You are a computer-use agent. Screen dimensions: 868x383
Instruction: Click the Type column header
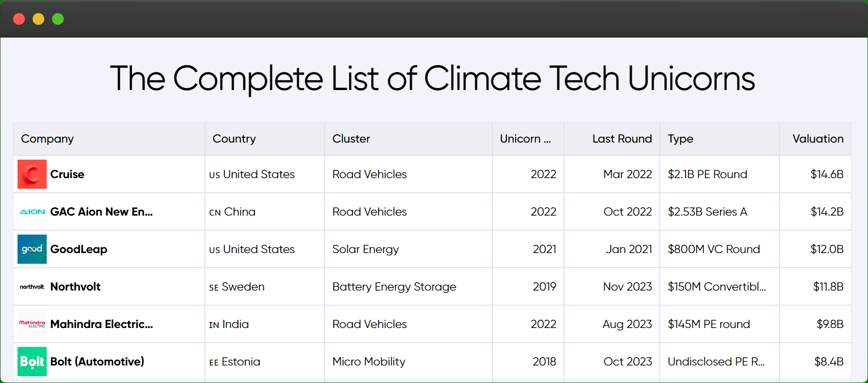(680, 139)
